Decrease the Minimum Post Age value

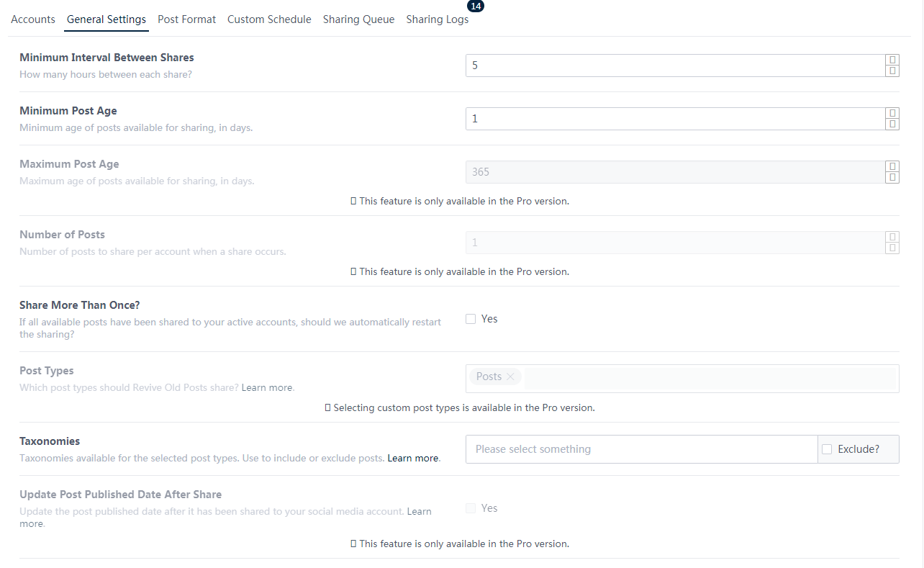point(892,124)
